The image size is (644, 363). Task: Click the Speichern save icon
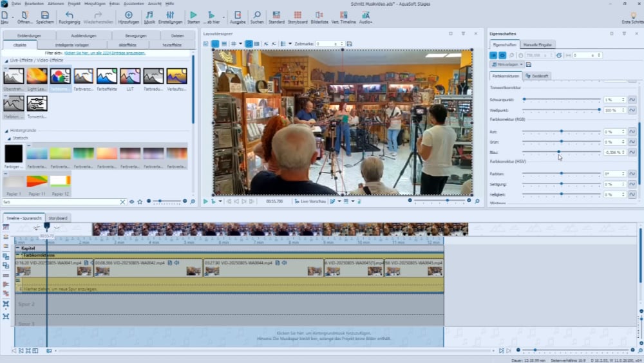[44, 15]
